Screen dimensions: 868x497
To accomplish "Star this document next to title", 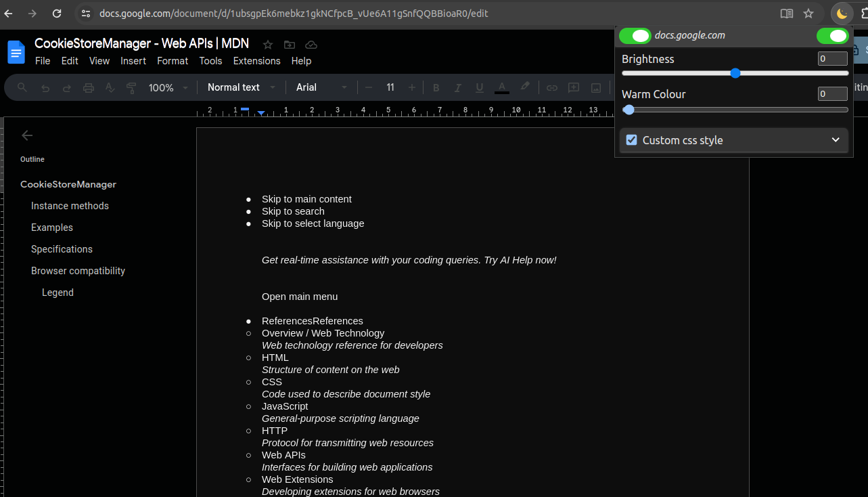I will (268, 45).
